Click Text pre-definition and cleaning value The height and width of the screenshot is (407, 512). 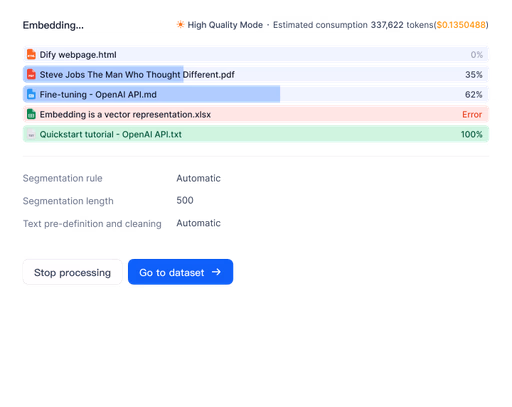pos(198,223)
